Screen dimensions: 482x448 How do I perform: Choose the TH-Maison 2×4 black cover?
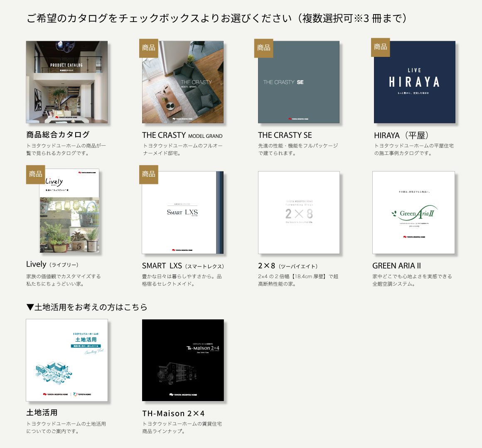pos(183,360)
